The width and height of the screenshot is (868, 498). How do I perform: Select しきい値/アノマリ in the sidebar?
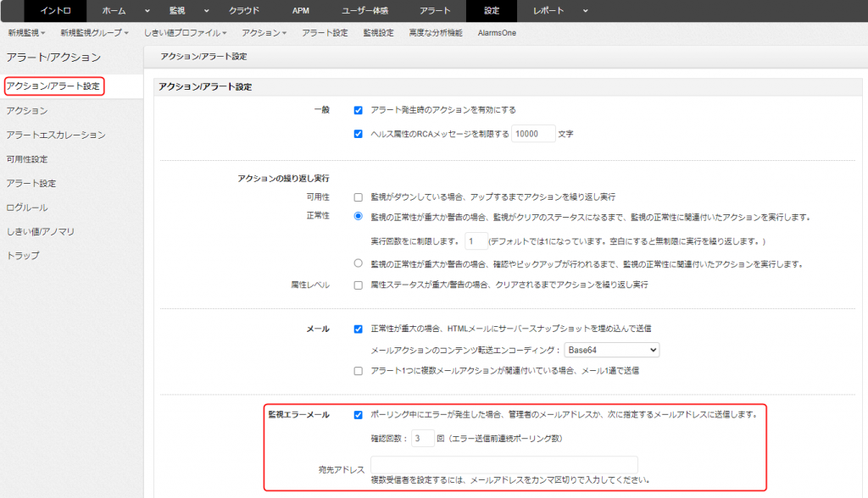(x=41, y=231)
